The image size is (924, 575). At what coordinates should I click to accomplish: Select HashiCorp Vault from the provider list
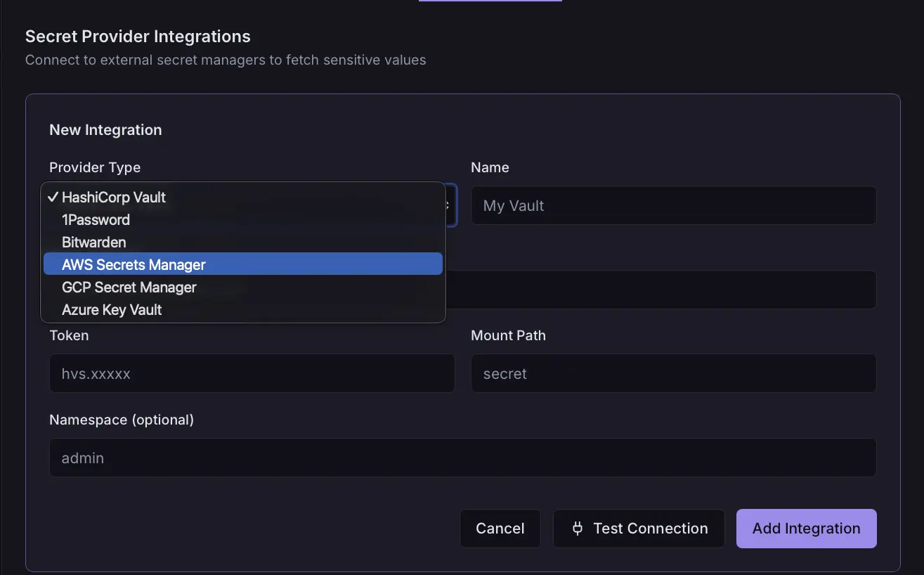(x=114, y=198)
